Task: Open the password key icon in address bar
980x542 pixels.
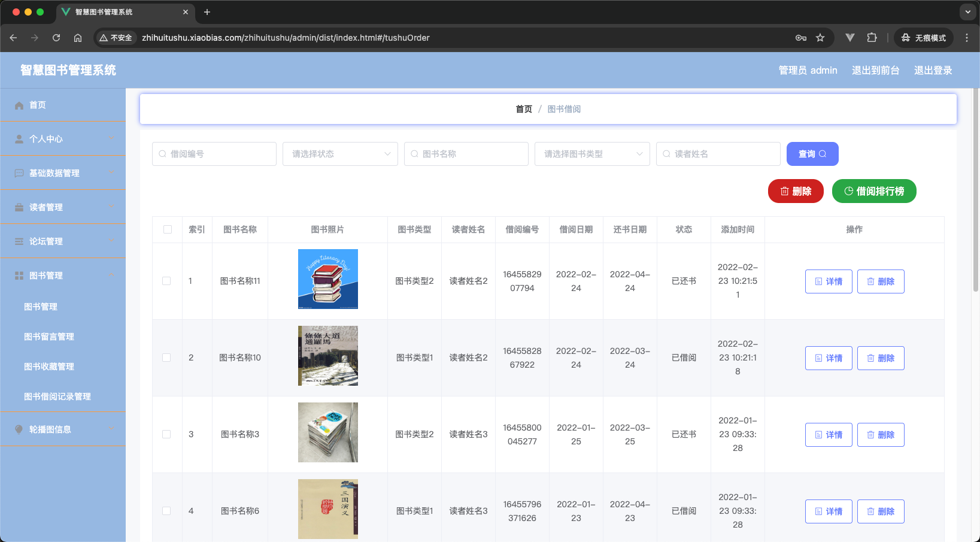Action: point(801,38)
